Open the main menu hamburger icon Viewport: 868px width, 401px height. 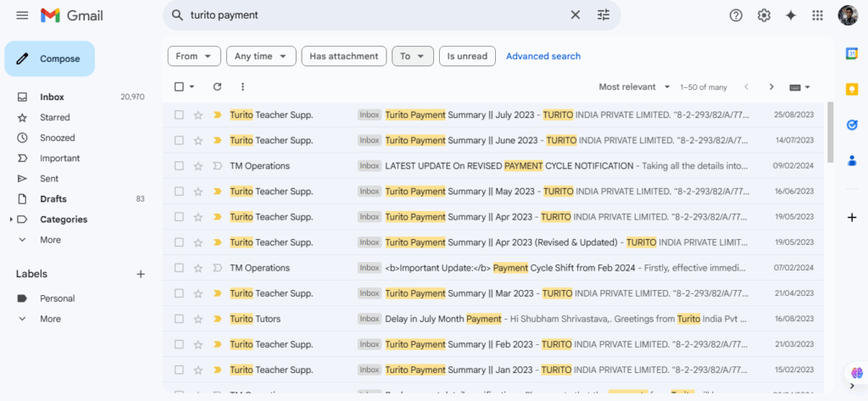point(22,15)
